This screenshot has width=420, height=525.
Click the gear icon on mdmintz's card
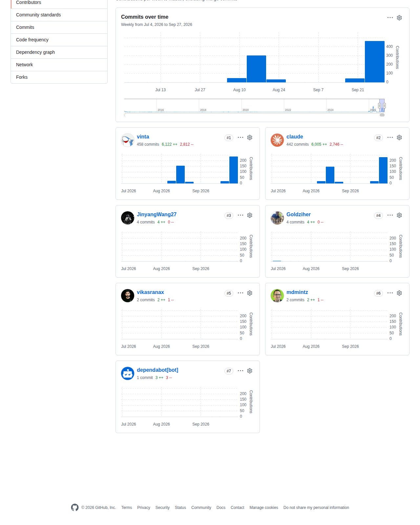[399, 293]
